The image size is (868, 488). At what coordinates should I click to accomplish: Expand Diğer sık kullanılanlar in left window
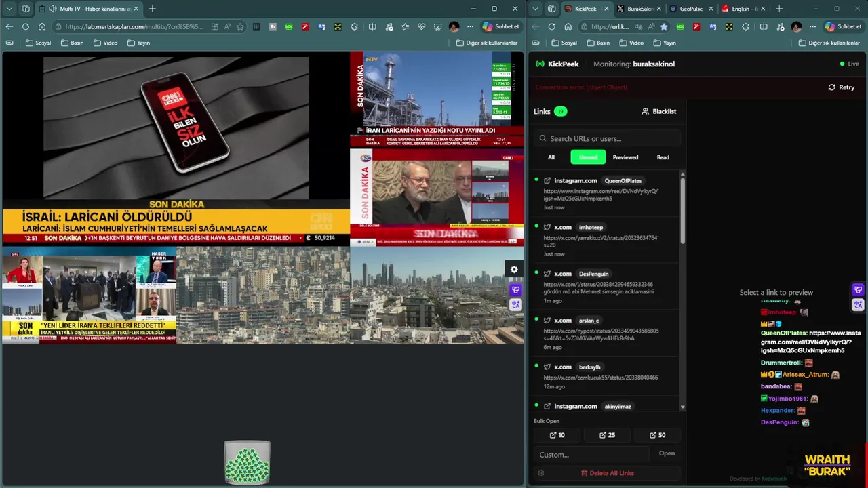(486, 43)
